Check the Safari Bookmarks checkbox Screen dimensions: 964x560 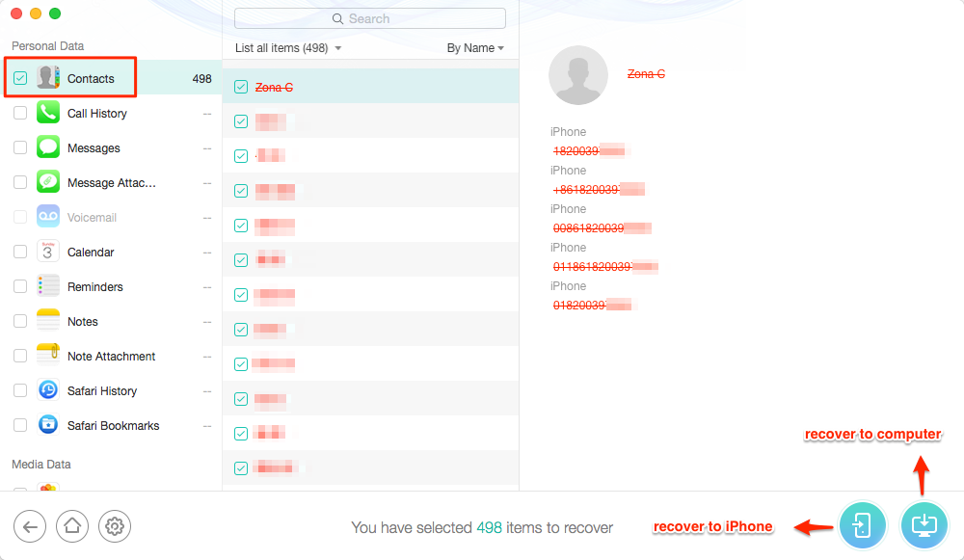(20, 425)
